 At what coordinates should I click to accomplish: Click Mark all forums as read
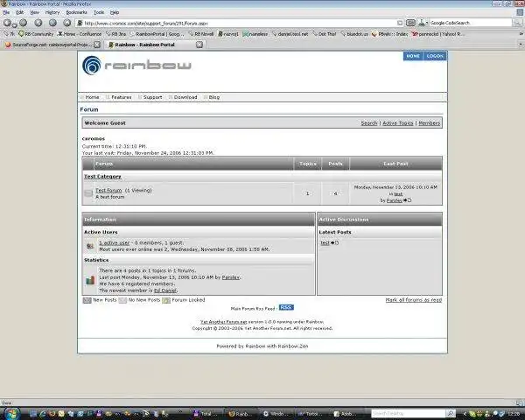(414, 300)
